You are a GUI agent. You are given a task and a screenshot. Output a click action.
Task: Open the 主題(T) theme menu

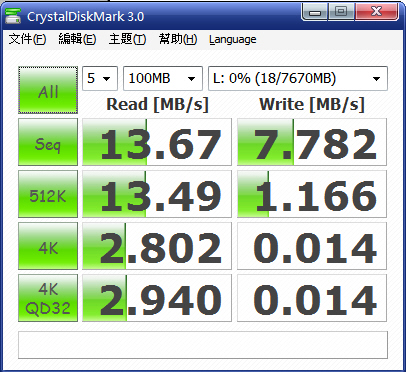pos(127,39)
